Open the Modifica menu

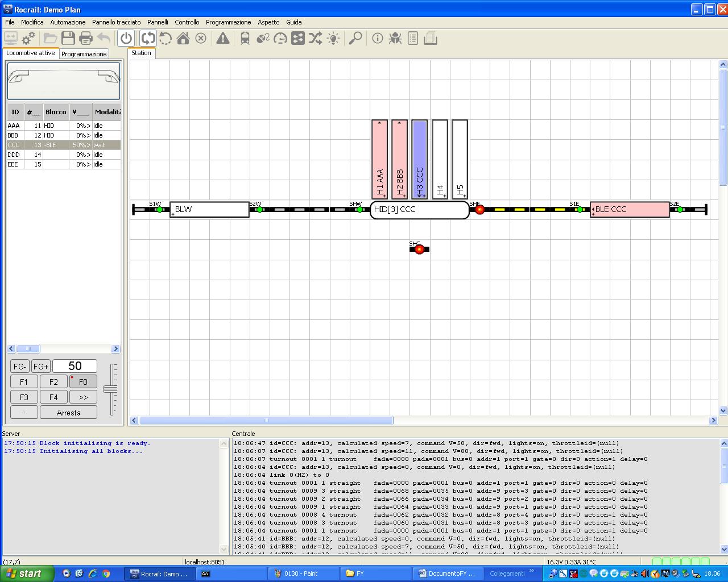(x=32, y=22)
